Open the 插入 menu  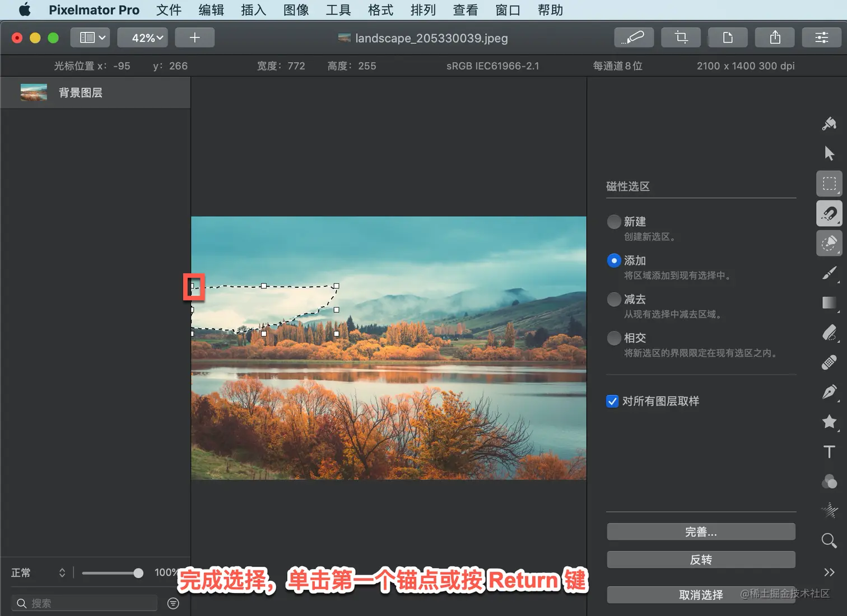coord(253,10)
